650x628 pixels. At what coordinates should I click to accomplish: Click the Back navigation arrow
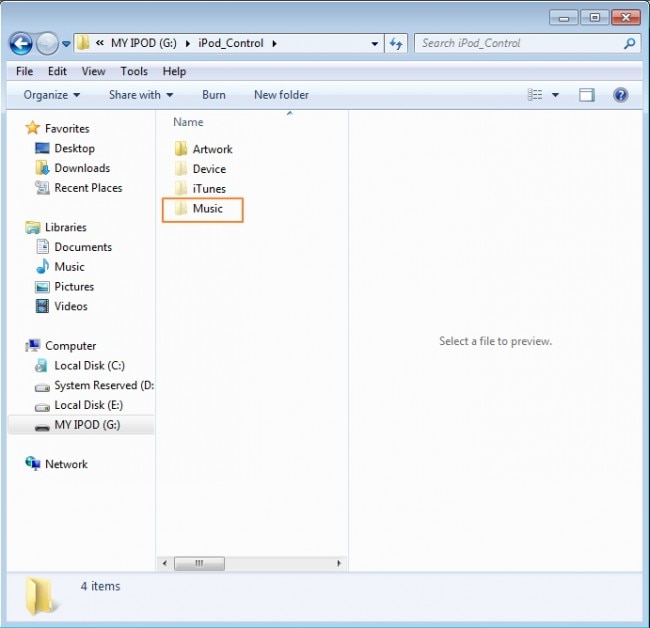pyautogui.click(x=21, y=44)
